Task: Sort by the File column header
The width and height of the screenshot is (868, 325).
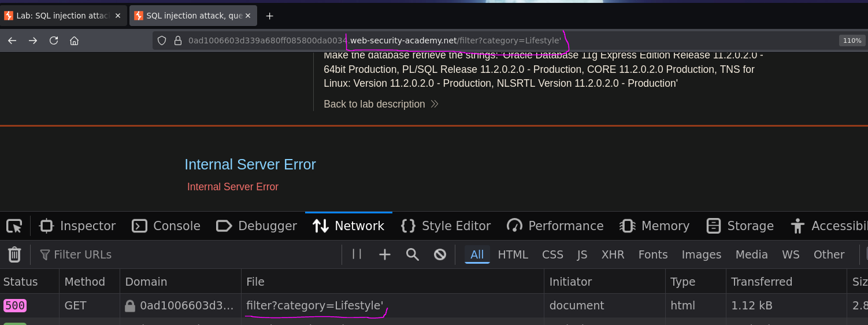Action: (x=392, y=282)
